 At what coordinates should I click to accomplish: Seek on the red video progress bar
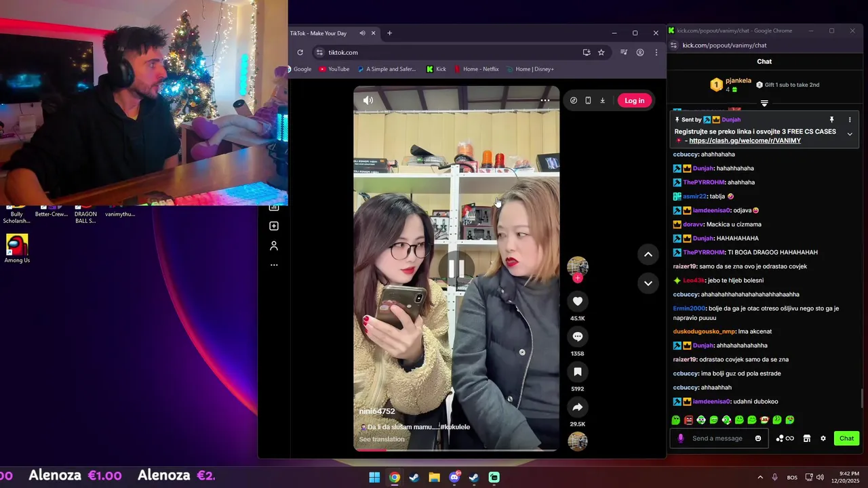(x=456, y=450)
